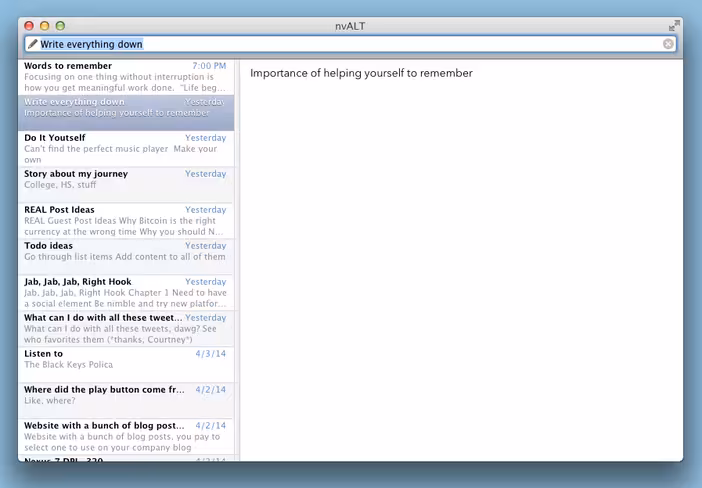702x488 pixels.
Task: Click inside the Write everything down search field
Action: [x=350, y=44]
